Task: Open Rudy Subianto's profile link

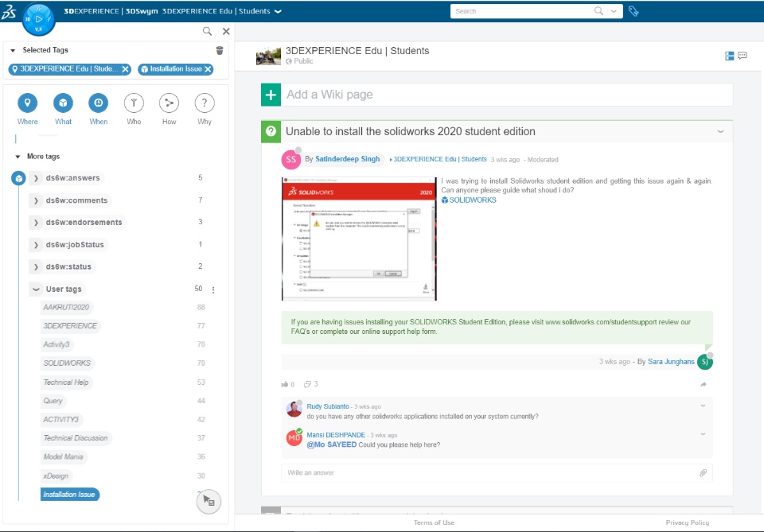Action: tap(328, 406)
